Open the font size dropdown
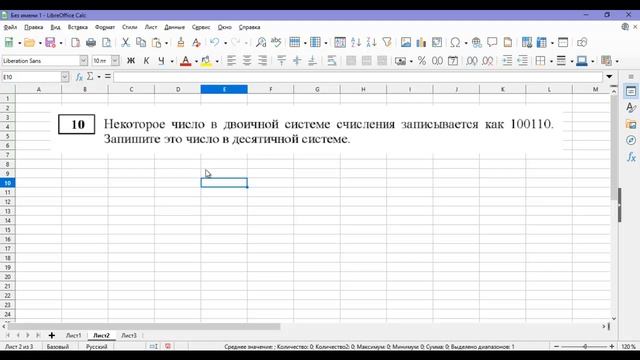This screenshot has width=640, height=360. [x=115, y=61]
